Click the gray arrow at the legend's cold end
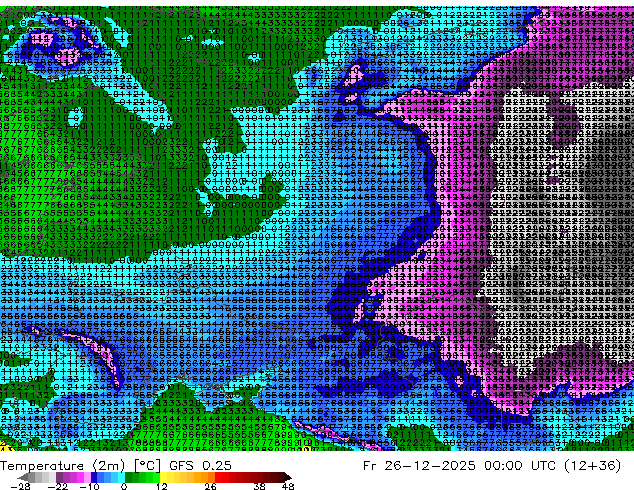The width and height of the screenshot is (634, 490). [23, 477]
